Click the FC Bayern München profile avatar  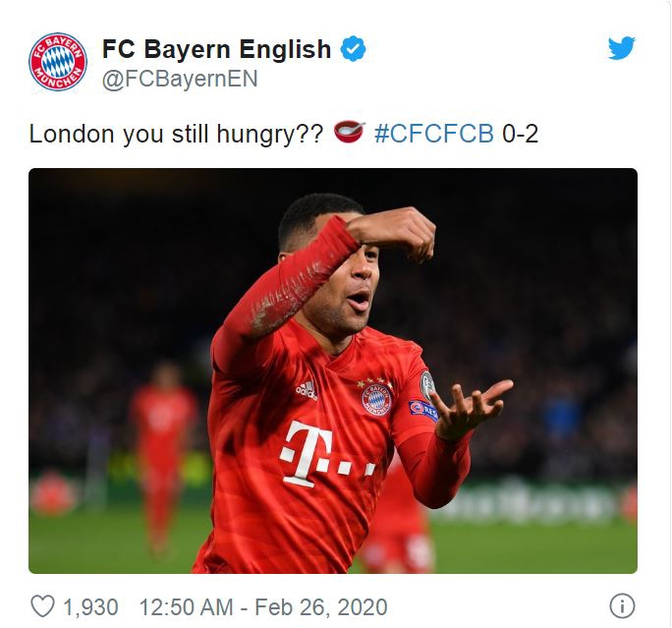point(58,62)
